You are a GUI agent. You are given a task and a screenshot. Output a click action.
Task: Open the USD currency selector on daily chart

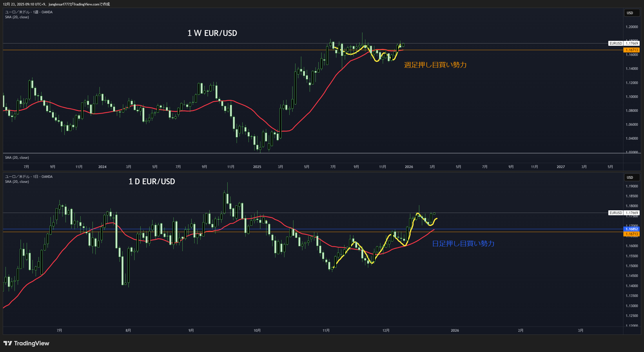(x=632, y=178)
